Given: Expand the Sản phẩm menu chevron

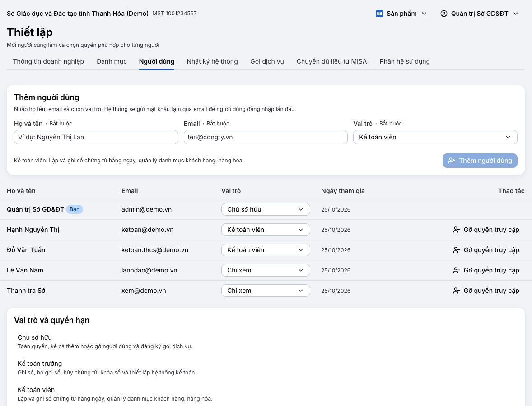Looking at the screenshot, I should point(424,14).
